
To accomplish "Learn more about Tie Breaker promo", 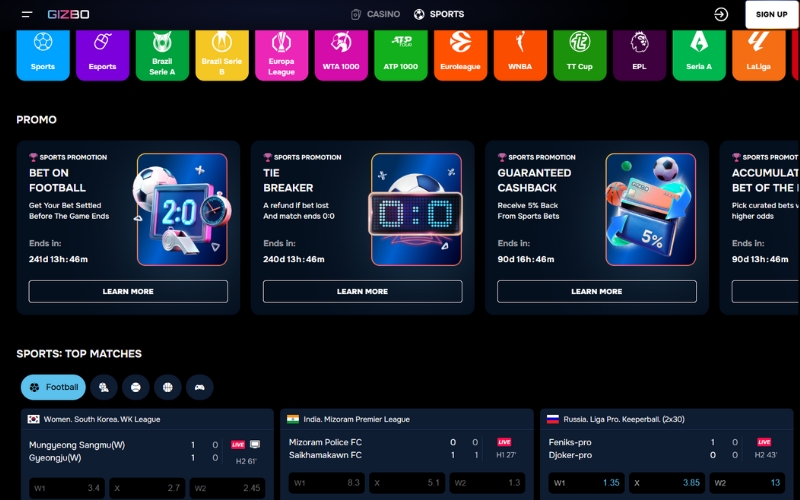I will point(363,291).
